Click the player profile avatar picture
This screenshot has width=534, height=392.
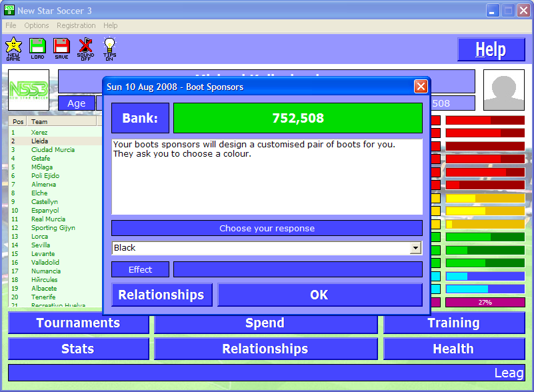coord(503,90)
